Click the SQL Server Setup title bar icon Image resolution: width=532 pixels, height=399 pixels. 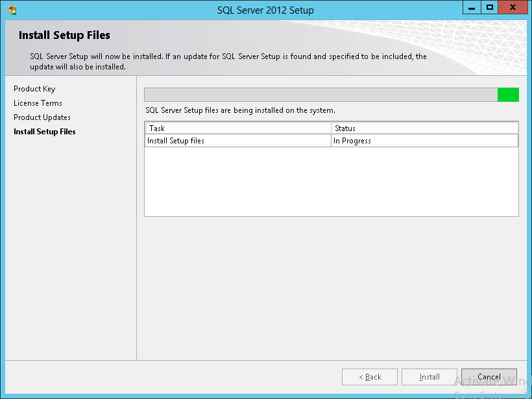[12, 10]
